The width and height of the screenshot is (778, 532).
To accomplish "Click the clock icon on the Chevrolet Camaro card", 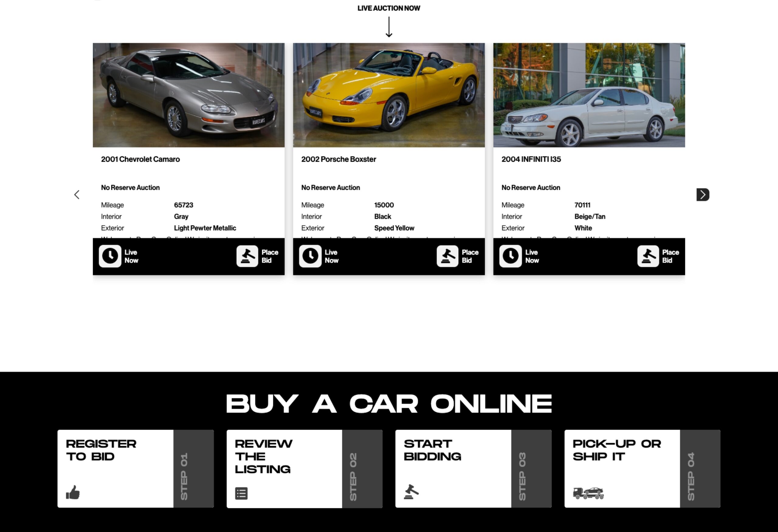I will coord(110,256).
